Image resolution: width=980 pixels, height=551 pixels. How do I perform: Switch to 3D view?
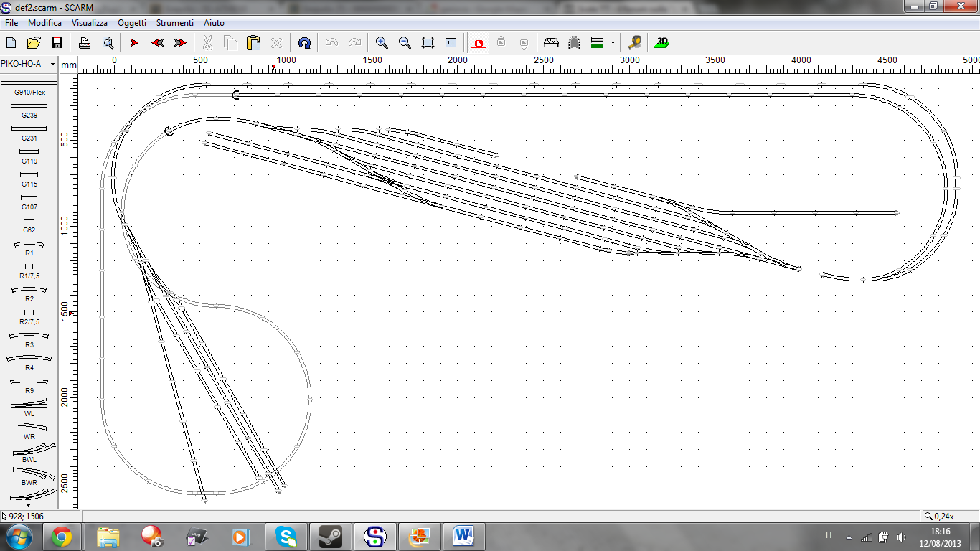pos(661,43)
